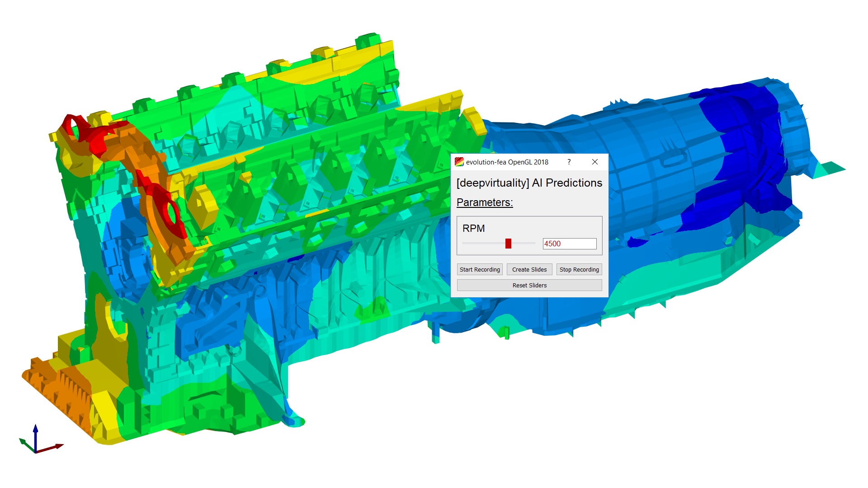Click the RPM slider track right of handle
Viewport: 868px width, 488px height.
pyautogui.click(x=524, y=244)
